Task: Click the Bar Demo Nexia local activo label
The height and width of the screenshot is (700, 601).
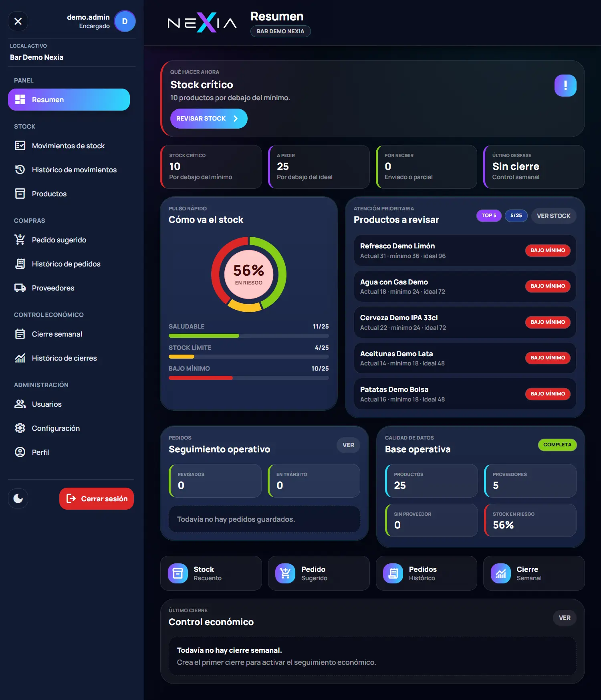Action: pos(36,57)
